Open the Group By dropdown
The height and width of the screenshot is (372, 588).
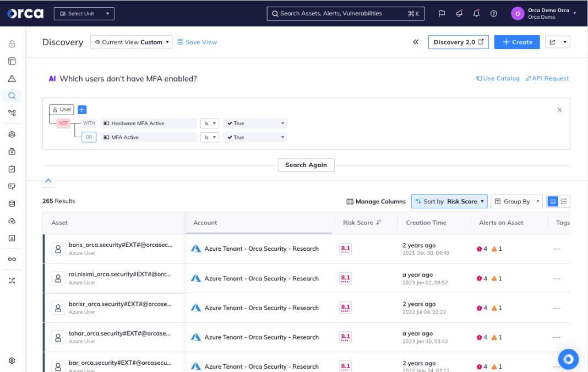pos(517,202)
